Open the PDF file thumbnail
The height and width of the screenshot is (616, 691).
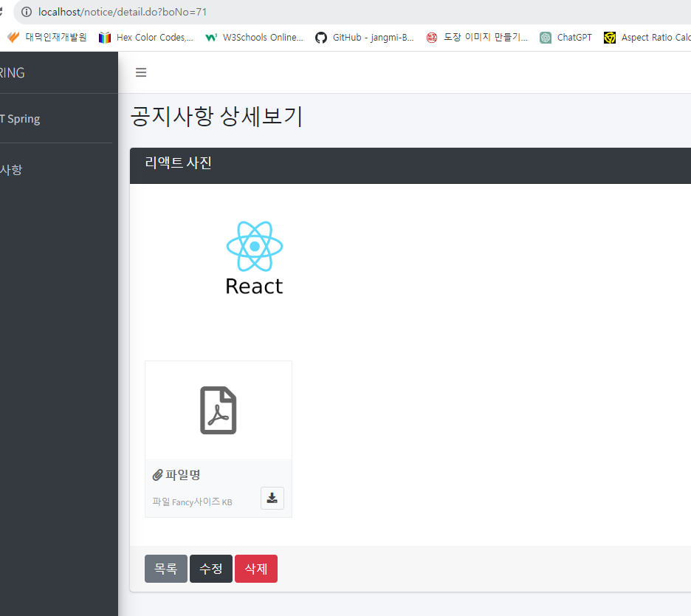coord(218,410)
